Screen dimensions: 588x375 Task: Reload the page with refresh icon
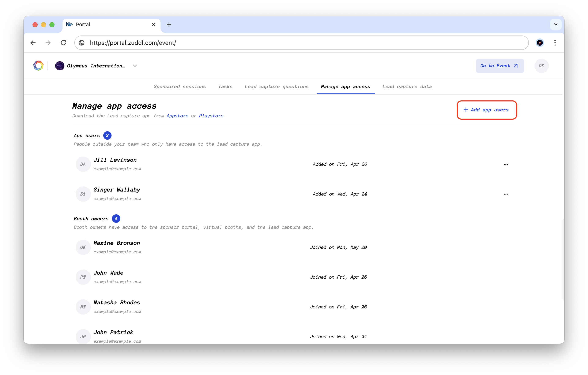pos(64,43)
